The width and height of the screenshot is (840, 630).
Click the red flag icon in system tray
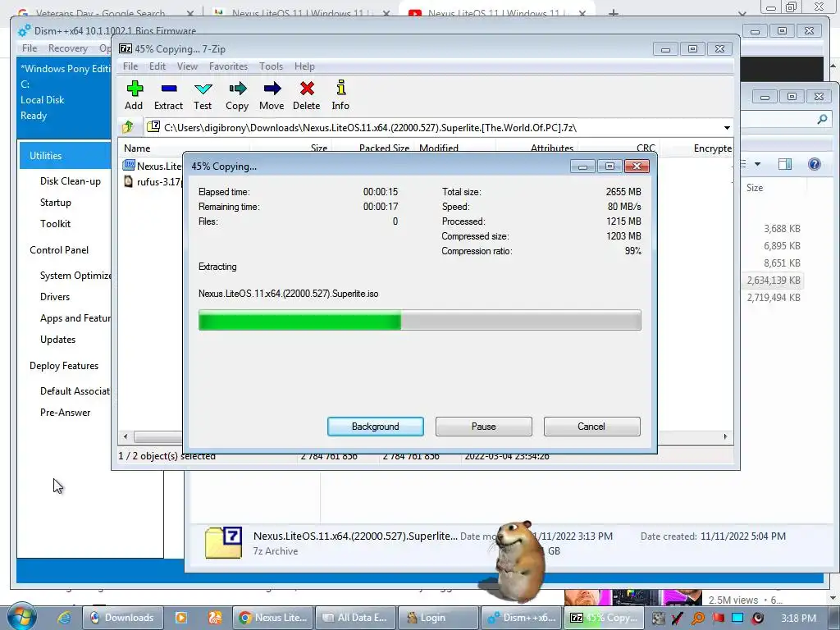click(718, 619)
